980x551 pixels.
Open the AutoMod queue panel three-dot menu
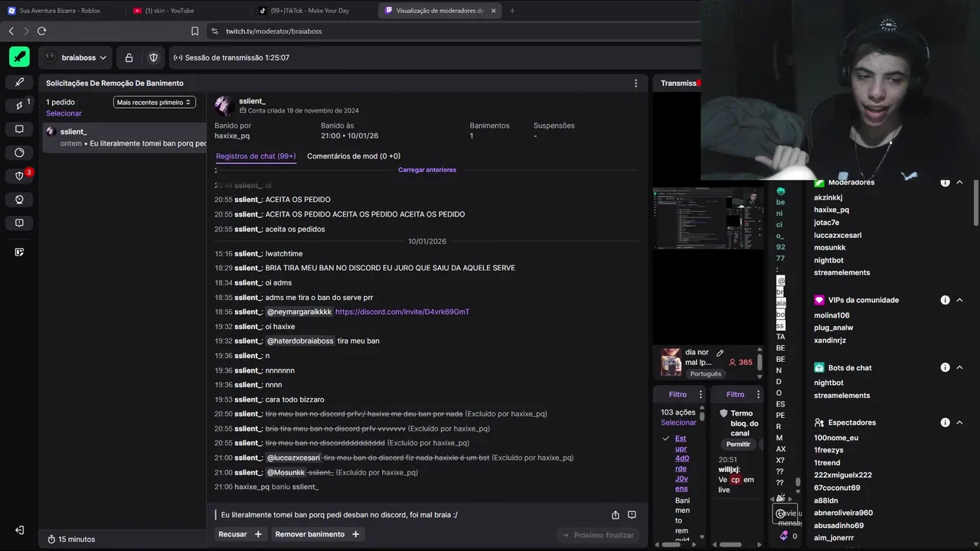click(758, 394)
